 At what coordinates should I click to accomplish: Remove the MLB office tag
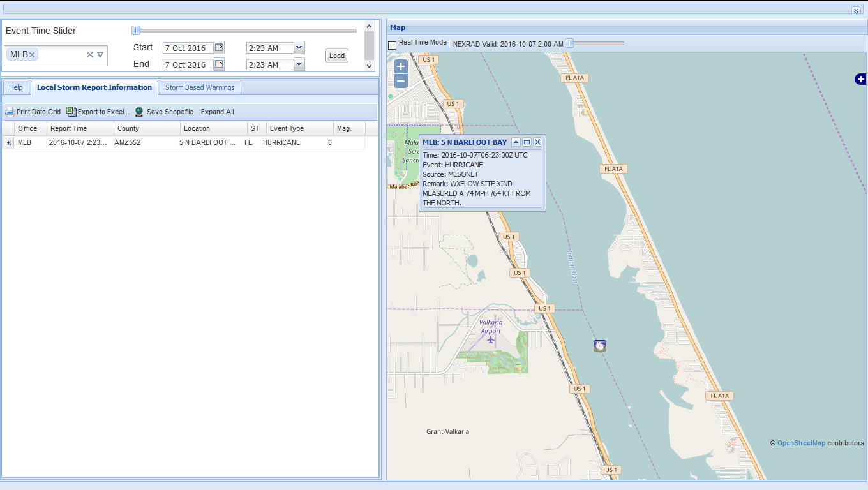32,55
